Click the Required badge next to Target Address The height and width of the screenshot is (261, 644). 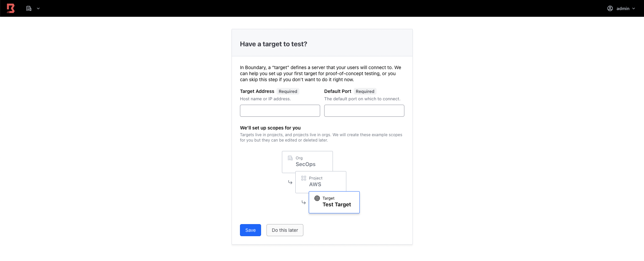pyautogui.click(x=288, y=91)
